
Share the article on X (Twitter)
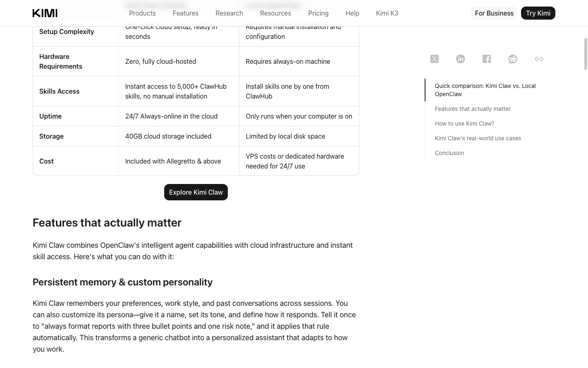(x=434, y=59)
